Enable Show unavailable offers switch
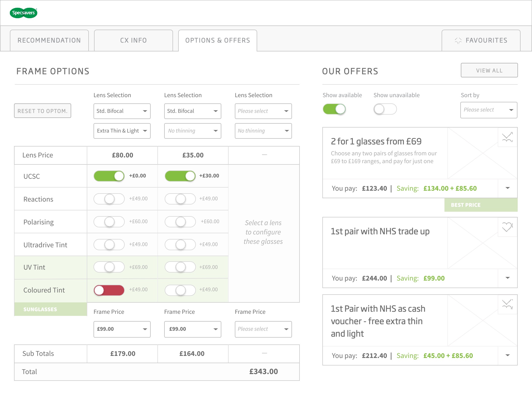 385,109
